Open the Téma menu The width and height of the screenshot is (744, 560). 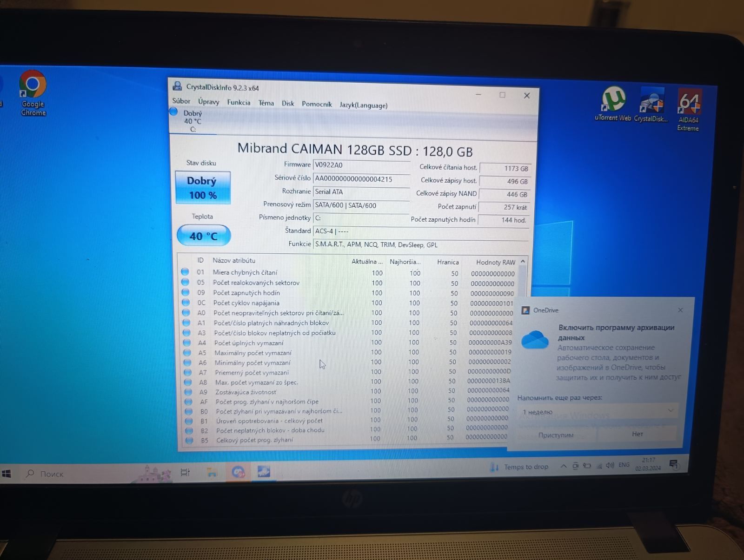pyautogui.click(x=266, y=103)
